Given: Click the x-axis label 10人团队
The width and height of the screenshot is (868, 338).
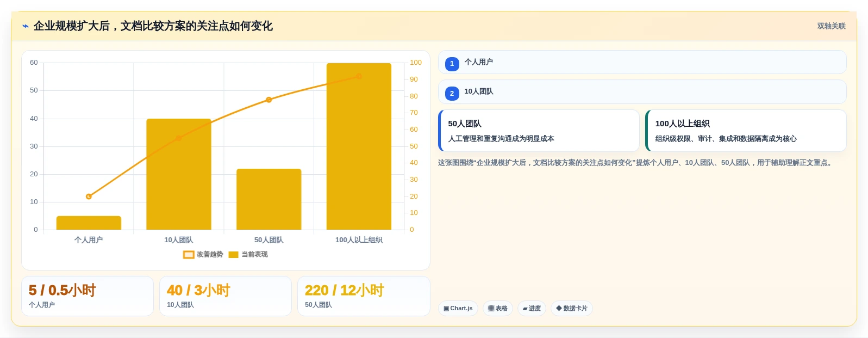Looking at the screenshot, I should pyautogui.click(x=179, y=240).
